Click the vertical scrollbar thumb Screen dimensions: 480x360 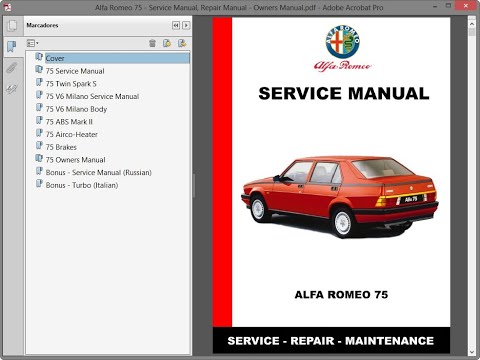point(472,32)
